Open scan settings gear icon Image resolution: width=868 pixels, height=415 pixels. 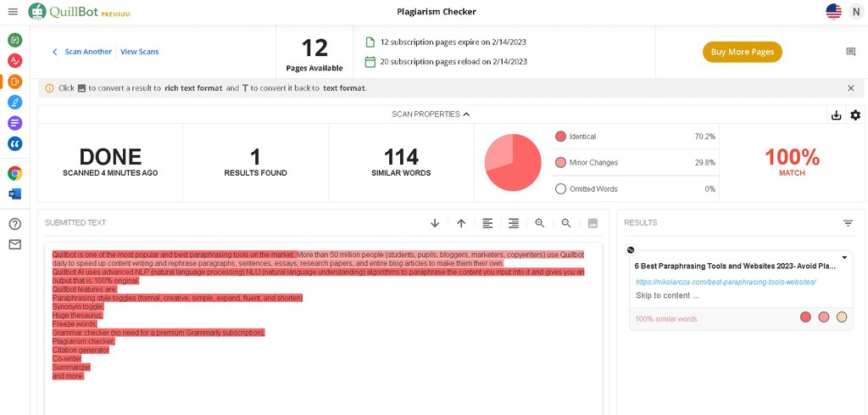pyautogui.click(x=855, y=115)
